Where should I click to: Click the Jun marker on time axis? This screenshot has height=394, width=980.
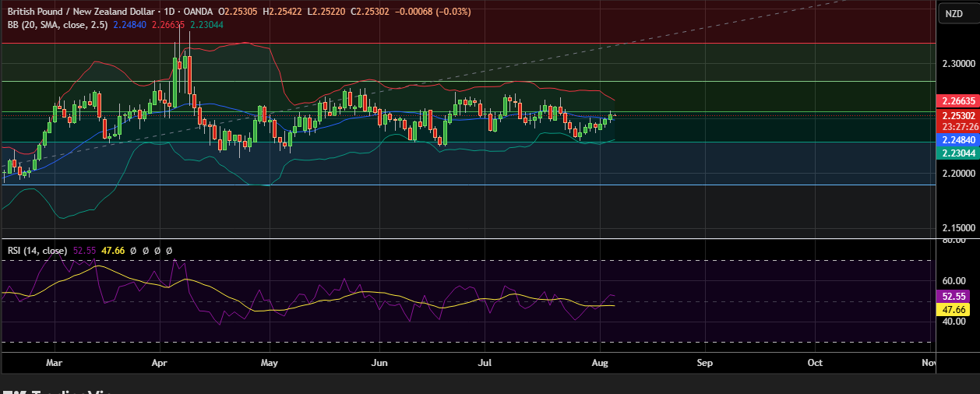[379, 363]
